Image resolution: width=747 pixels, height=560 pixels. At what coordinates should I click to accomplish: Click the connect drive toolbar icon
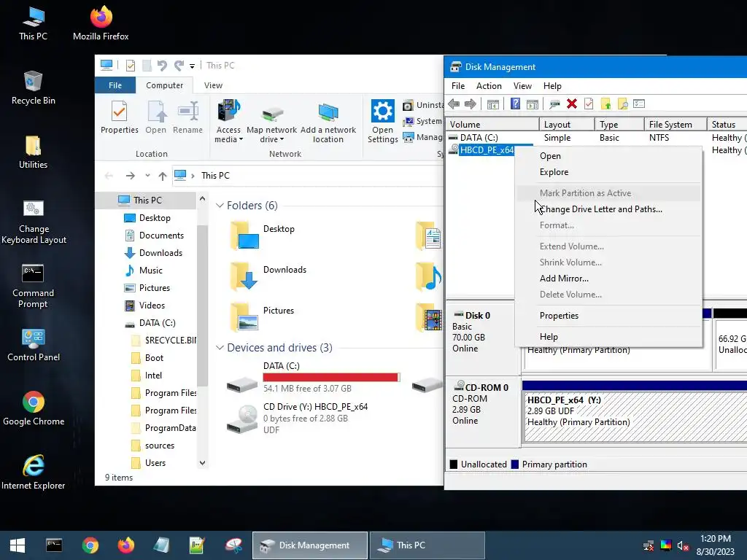click(554, 104)
